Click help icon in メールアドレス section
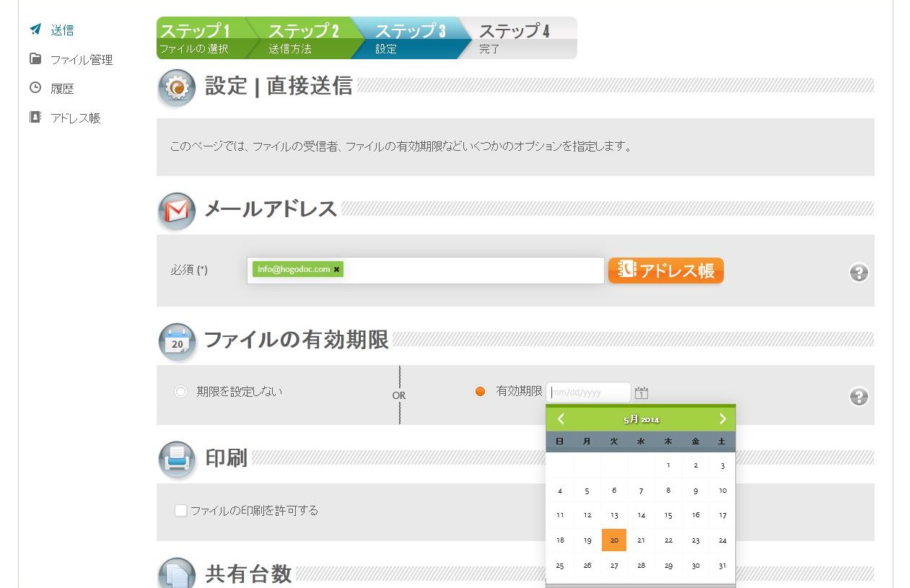Screen dimensions: 910x588 pyautogui.click(x=859, y=273)
